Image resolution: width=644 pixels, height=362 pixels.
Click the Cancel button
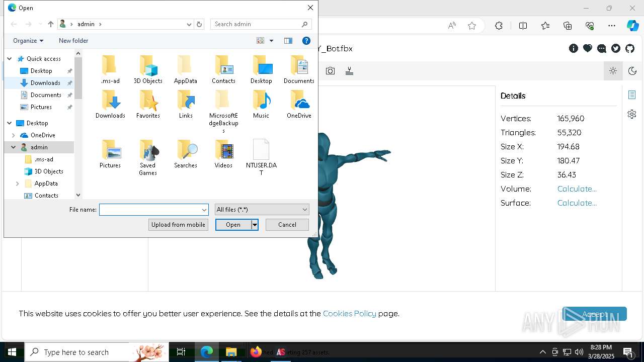287,225
